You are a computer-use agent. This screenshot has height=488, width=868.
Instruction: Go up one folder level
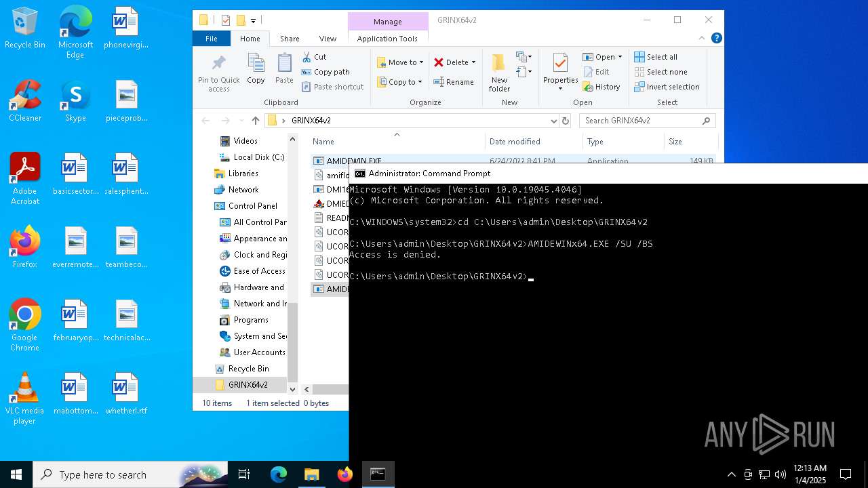click(255, 121)
